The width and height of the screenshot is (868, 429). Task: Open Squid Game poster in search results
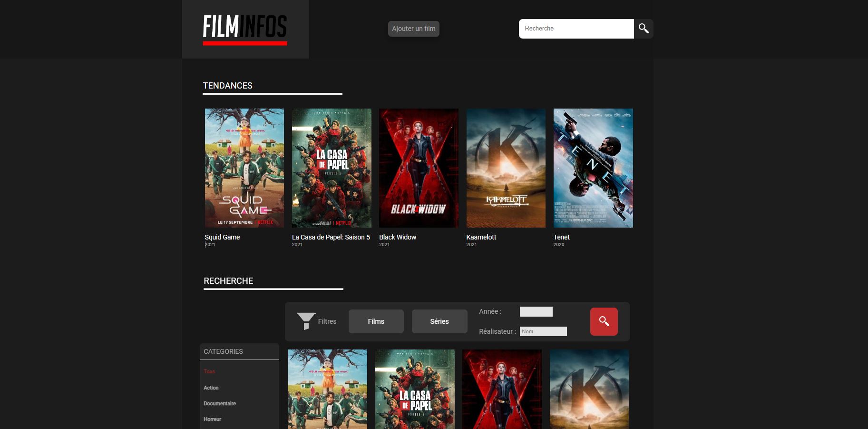pos(328,389)
